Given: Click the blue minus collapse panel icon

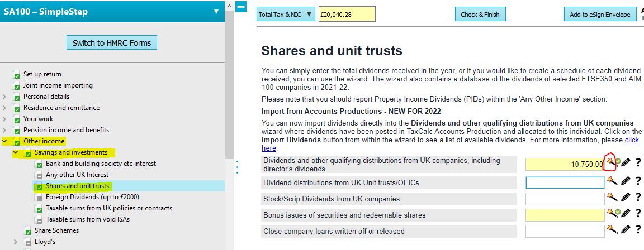Looking at the screenshot, I should (241, 7).
